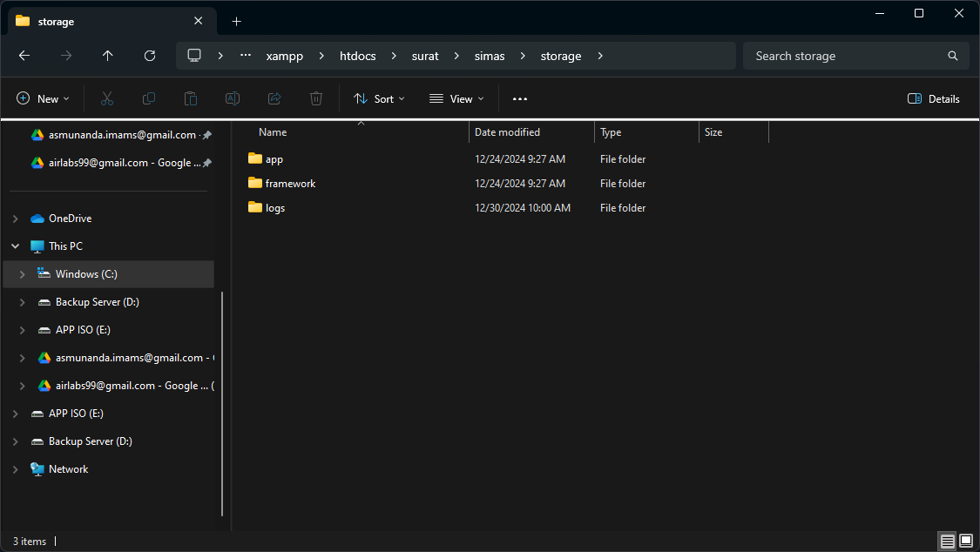Open the logs folder
This screenshot has width=980, height=552.
[x=274, y=208]
